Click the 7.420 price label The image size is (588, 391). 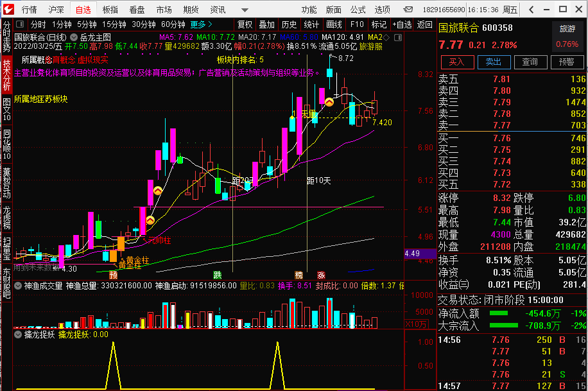(x=382, y=123)
